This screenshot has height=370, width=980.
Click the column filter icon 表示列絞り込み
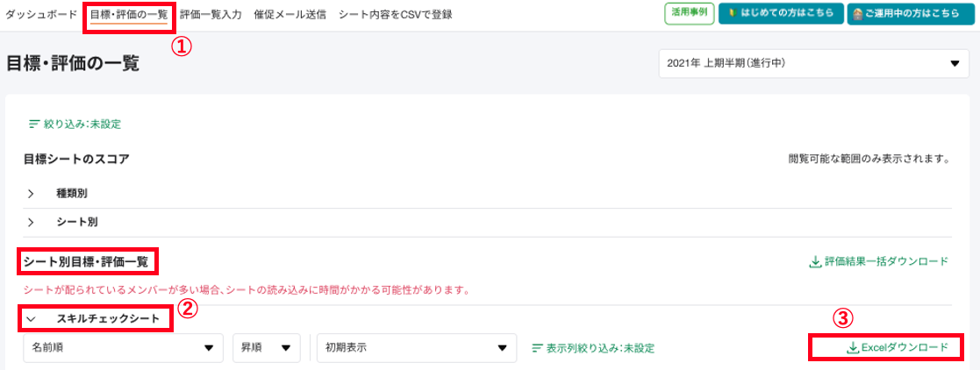pos(538,348)
